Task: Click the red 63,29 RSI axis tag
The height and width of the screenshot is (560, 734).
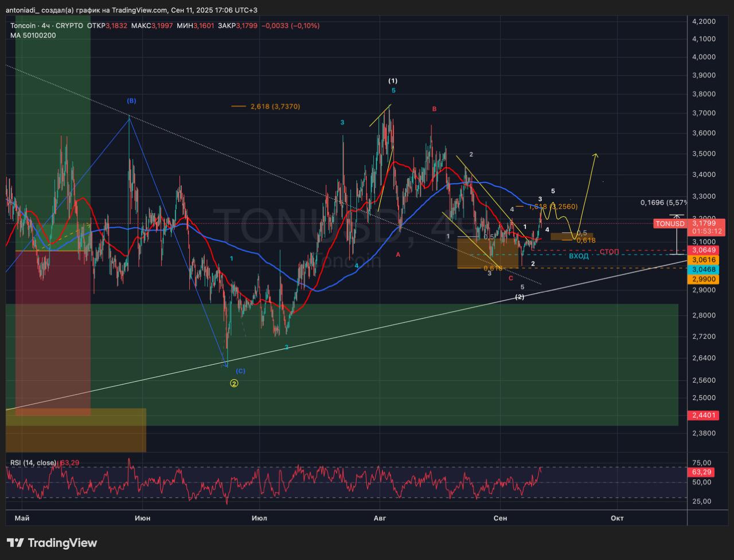Action: (x=702, y=472)
